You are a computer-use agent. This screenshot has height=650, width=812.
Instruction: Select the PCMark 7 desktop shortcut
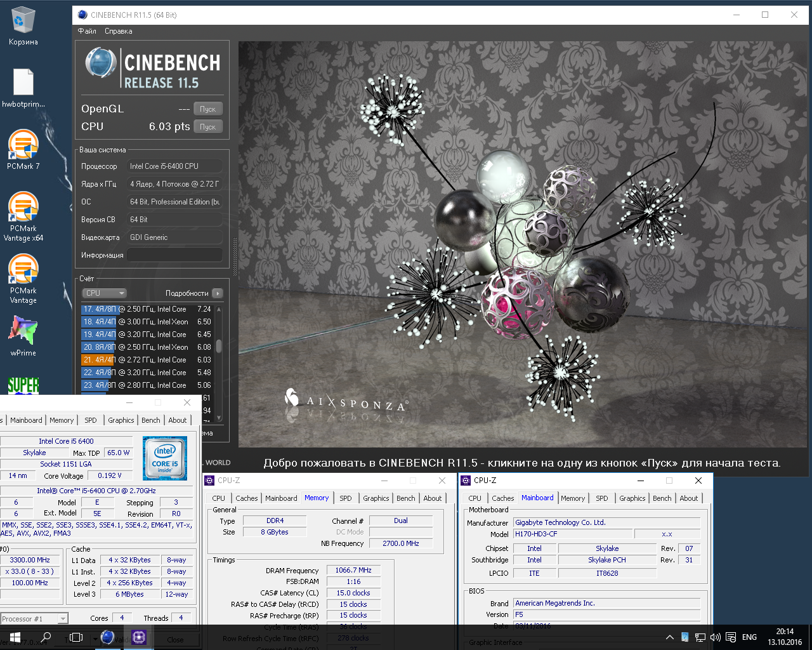click(23, 150)
